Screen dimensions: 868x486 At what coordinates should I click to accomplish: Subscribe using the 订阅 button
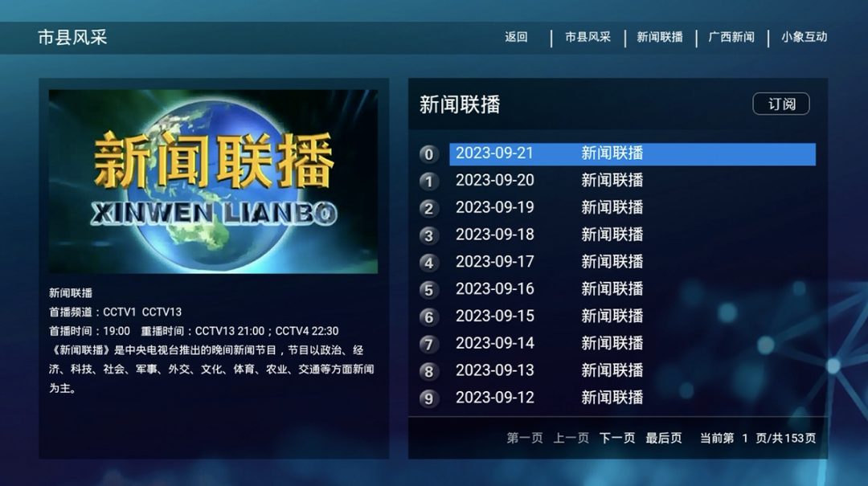click(780, 104)
